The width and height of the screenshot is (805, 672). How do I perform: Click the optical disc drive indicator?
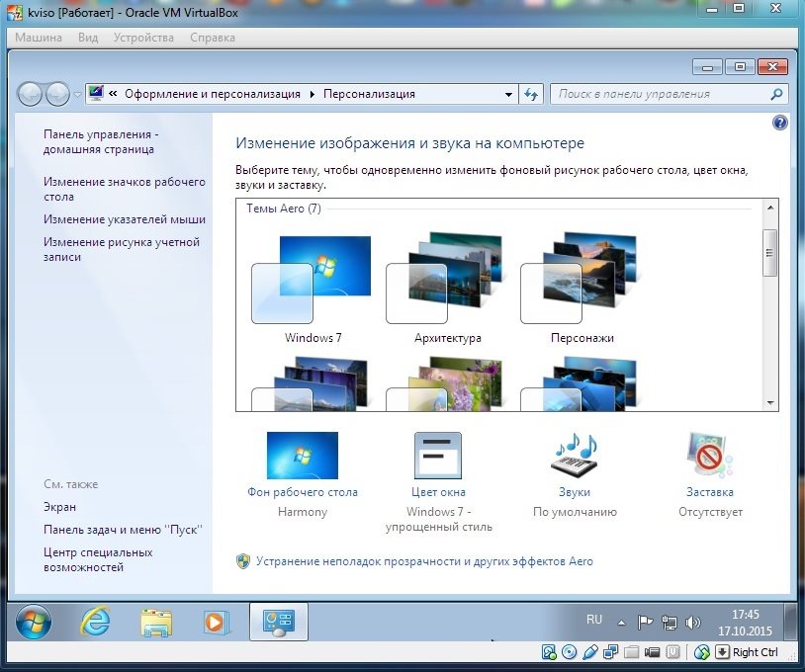[x=569, y=652]
